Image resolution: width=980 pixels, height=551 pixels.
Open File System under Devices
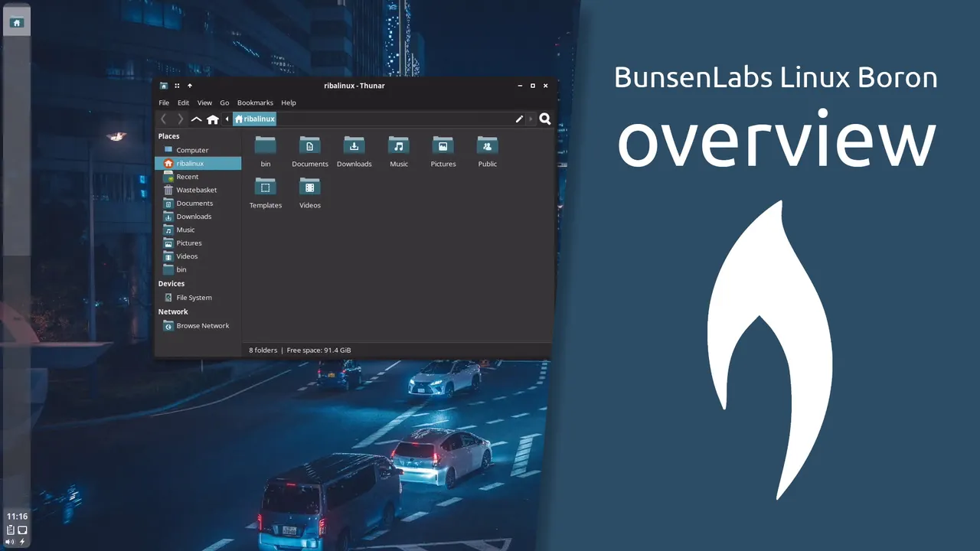pyautogui.click(x=198, y=298)
